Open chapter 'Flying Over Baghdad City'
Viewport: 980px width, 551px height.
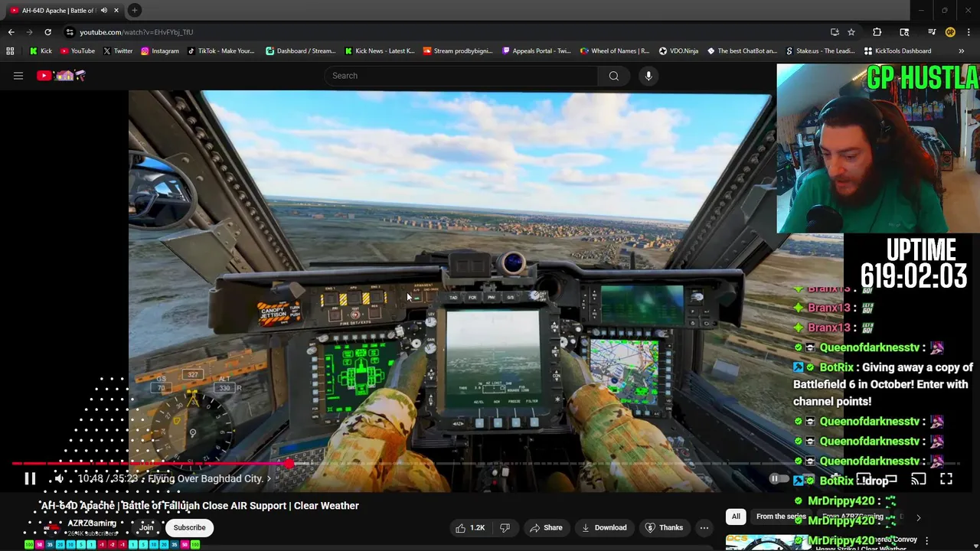[209, 479]
